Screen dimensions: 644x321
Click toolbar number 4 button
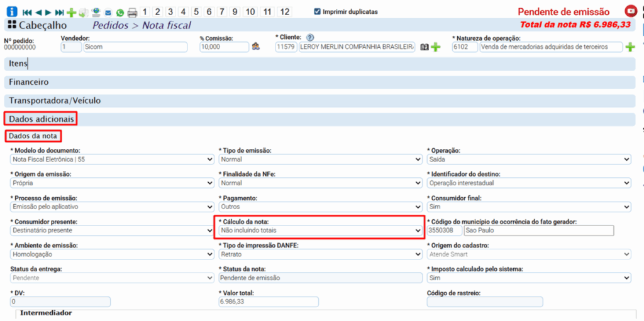[183, 12]
